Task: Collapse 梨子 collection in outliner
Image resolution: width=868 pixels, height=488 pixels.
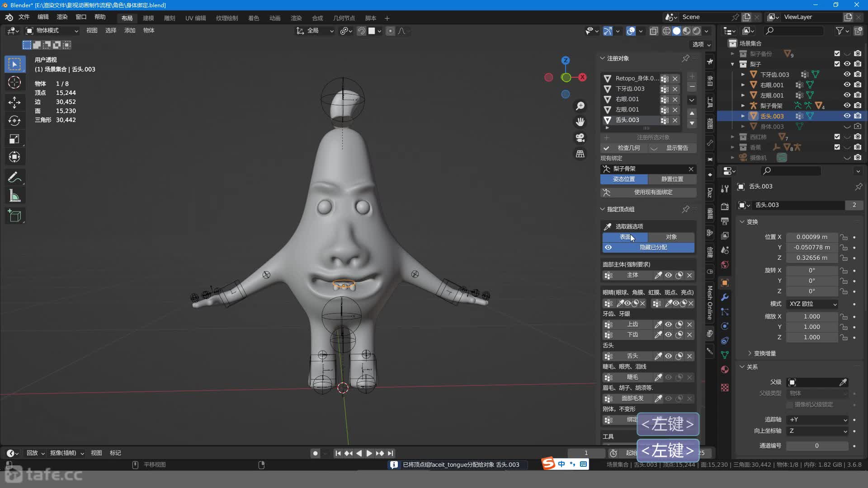Action: (732, 64)
